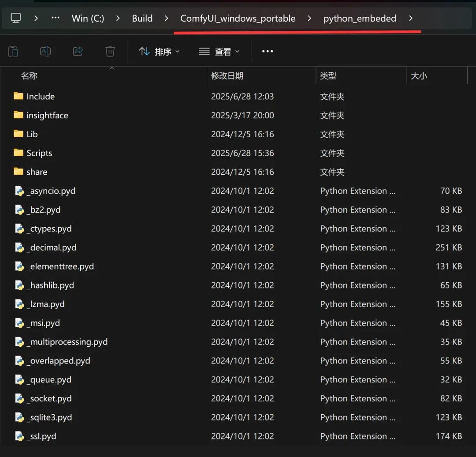Viewport: 476px width, 457px height.
Task: Go to the Build folder breadcrumb
Action: click(x=142, y=18)
